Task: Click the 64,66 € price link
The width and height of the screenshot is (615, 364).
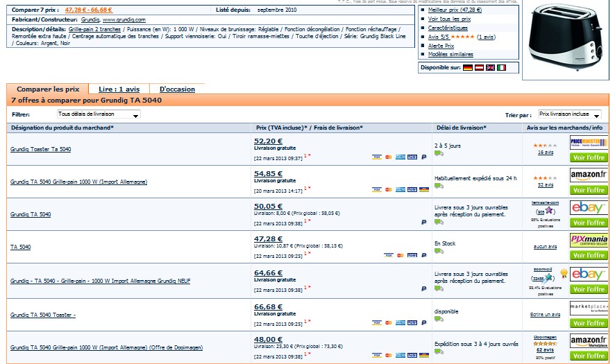Action: [x=268, y=272]
